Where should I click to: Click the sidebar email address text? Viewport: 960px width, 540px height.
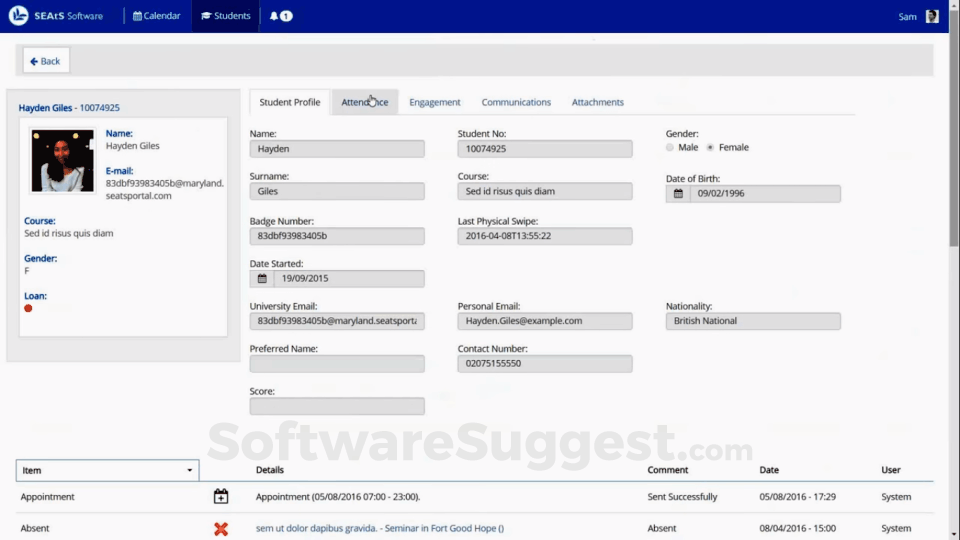tap(165, 189)
